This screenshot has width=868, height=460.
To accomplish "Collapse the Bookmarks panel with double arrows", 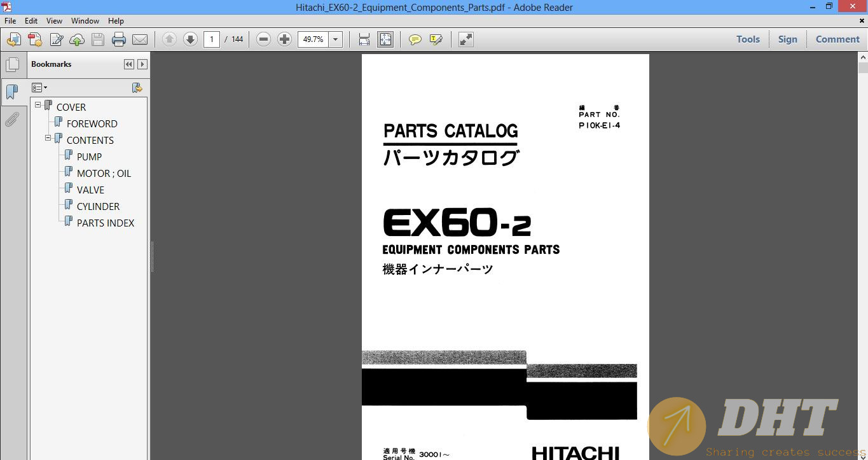I will tap(129, 64).
